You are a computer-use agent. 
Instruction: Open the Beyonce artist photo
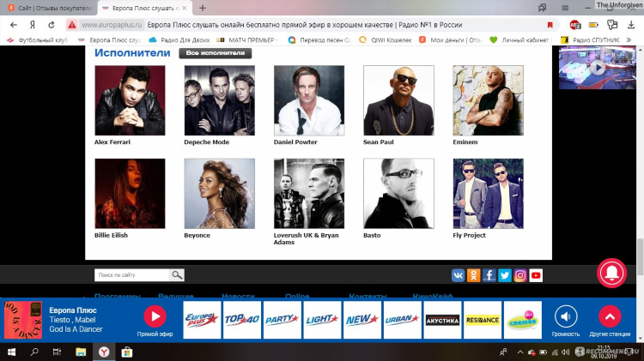[x=219, y=194]
